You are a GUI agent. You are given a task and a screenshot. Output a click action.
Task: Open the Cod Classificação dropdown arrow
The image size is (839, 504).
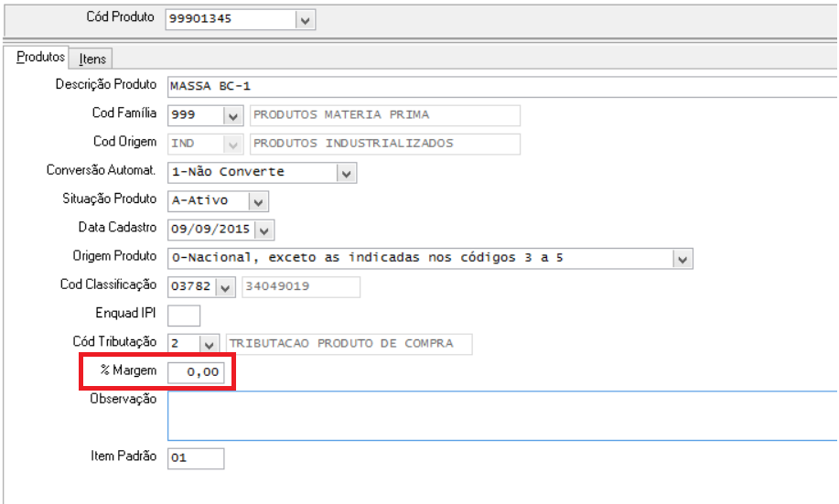click(x=226, y=287)
